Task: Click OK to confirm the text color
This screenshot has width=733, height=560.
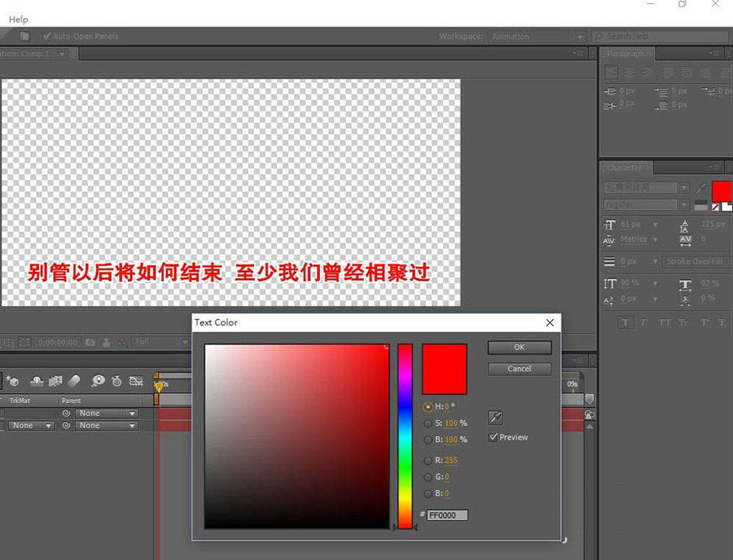Action: coord(519,347)
